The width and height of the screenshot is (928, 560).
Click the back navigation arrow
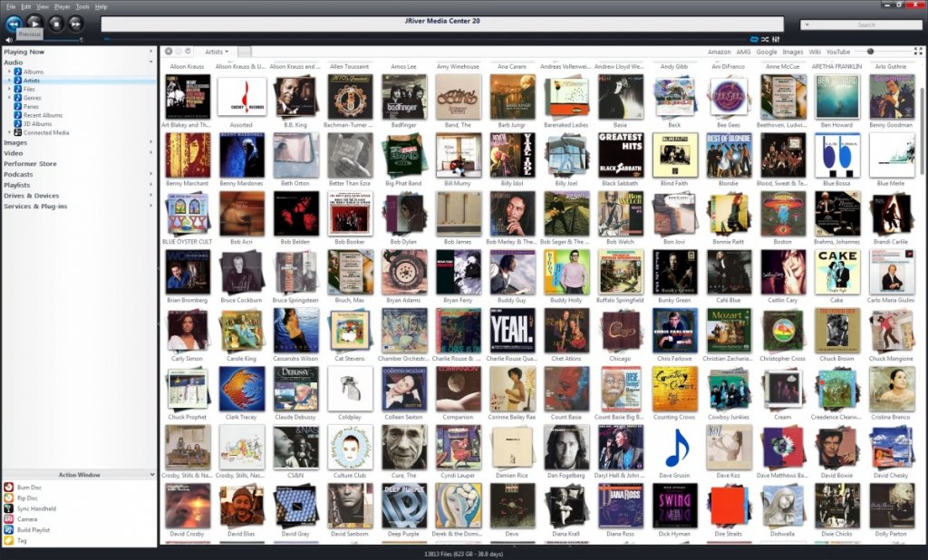[169, 52]
